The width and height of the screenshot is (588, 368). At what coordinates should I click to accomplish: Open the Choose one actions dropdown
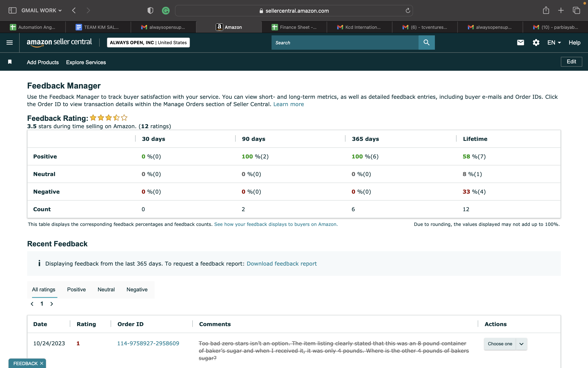(x=505, y=344)
